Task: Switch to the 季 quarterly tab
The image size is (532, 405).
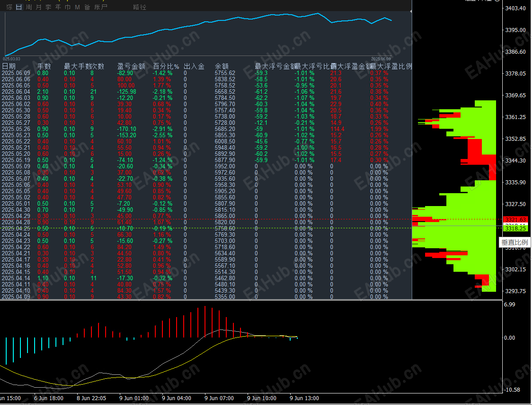Action: pyautogui.click(x=48, y=7)
